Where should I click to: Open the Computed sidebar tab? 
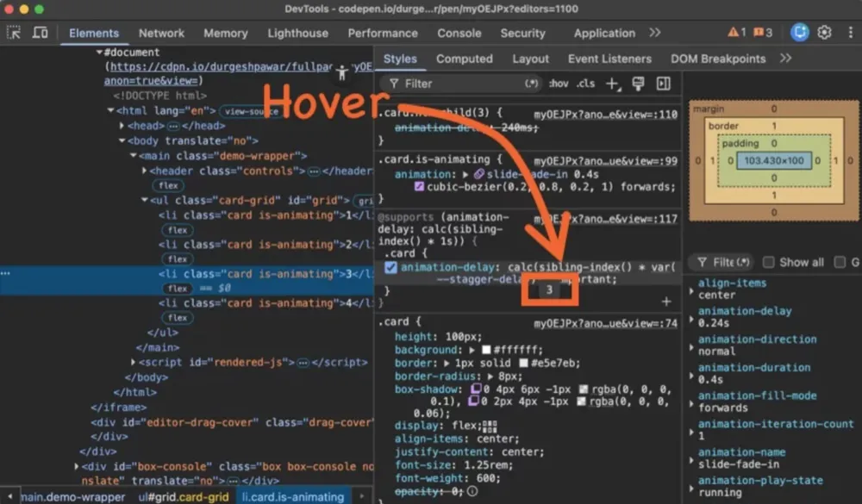pyautogui.click(x=464, y=59)
